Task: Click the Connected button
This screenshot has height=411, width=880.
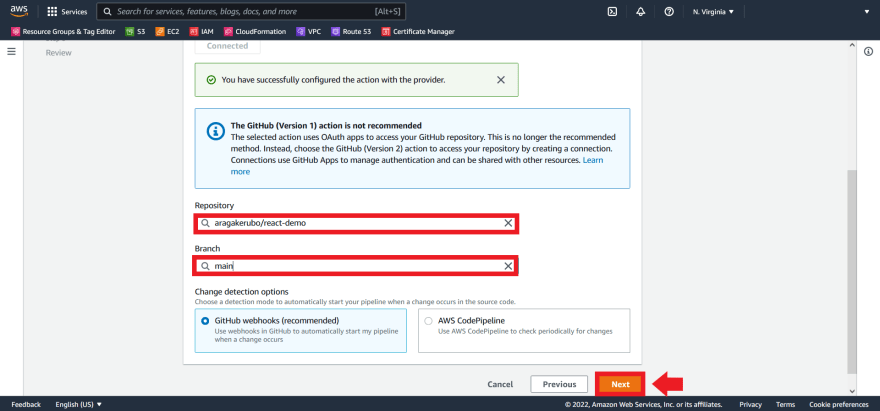Action: click(227, 46)
